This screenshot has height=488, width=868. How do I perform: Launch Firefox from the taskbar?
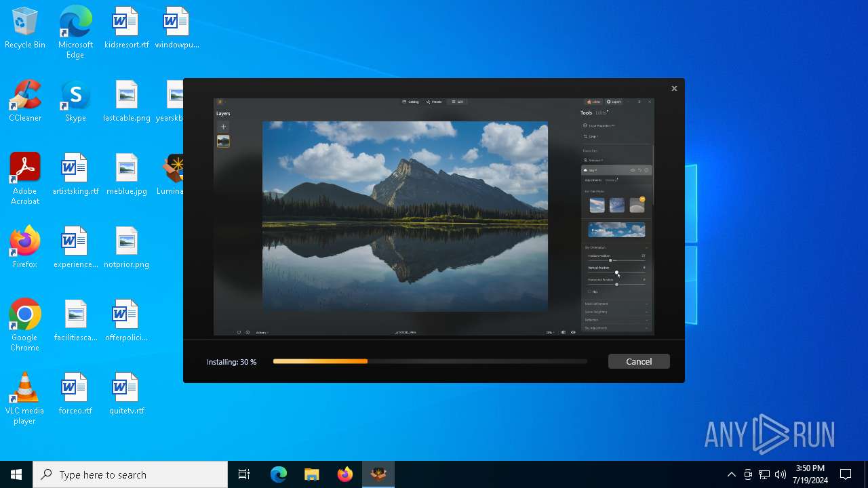(x=344, y=474)
